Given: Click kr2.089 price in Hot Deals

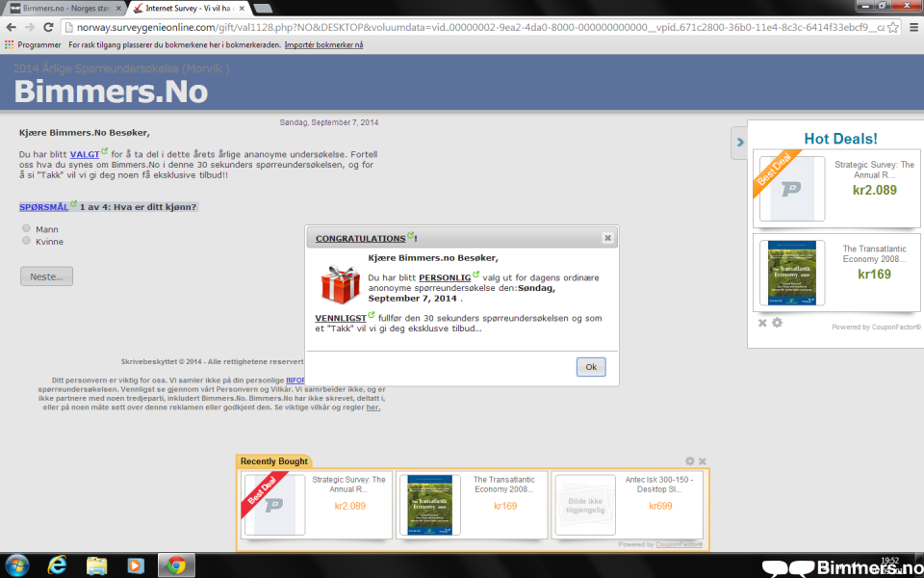Looking at the screenshot, I should pyautogui.click(x=875, y=190).
